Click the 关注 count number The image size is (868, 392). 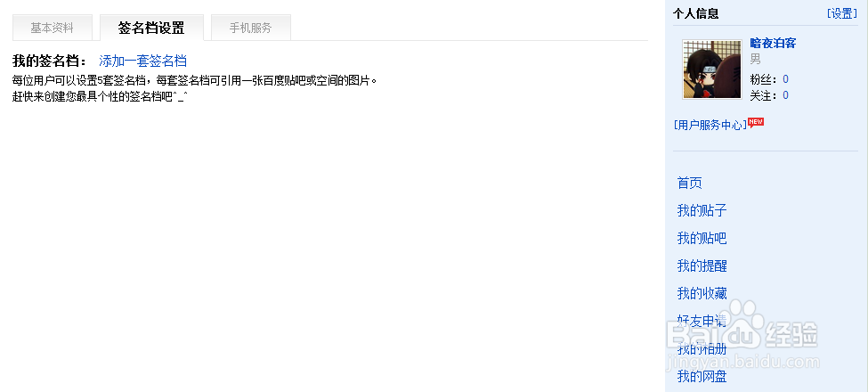[785, 96]
